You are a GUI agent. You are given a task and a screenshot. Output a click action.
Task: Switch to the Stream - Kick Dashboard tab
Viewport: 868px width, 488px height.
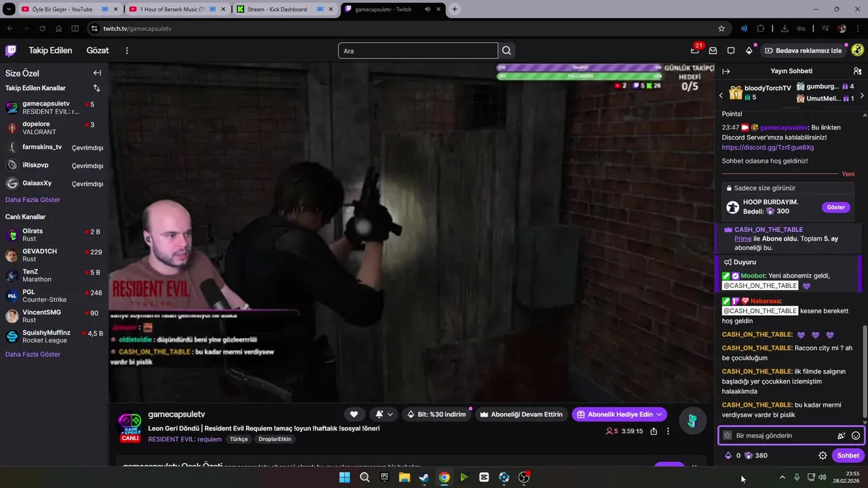[x=285, y=9]
